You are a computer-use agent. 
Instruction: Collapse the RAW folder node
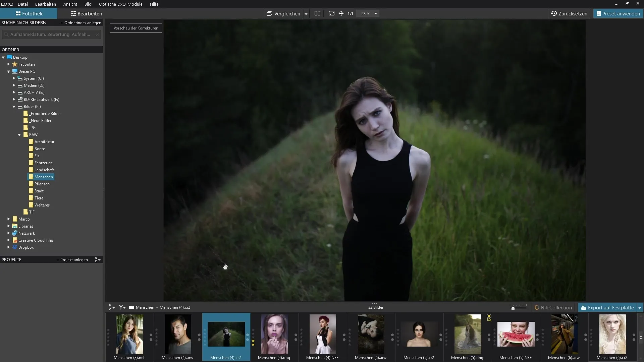coord(19,135)
